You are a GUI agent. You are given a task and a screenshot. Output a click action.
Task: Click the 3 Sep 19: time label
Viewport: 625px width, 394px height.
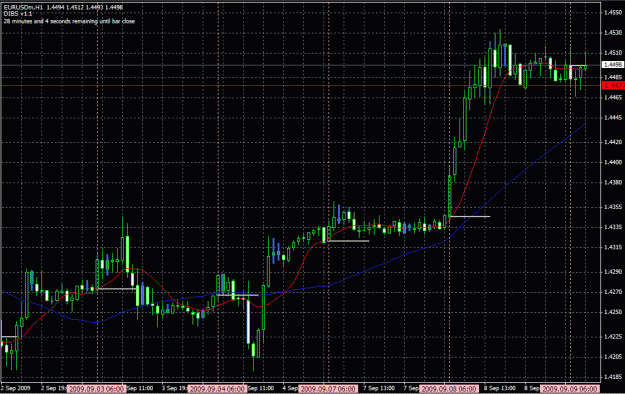[175, 388]
